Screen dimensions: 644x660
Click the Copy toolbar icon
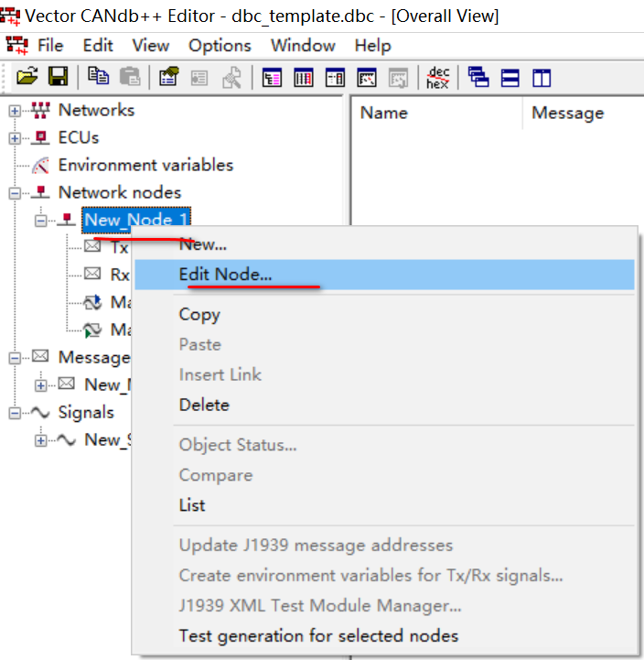click(98, 77)
